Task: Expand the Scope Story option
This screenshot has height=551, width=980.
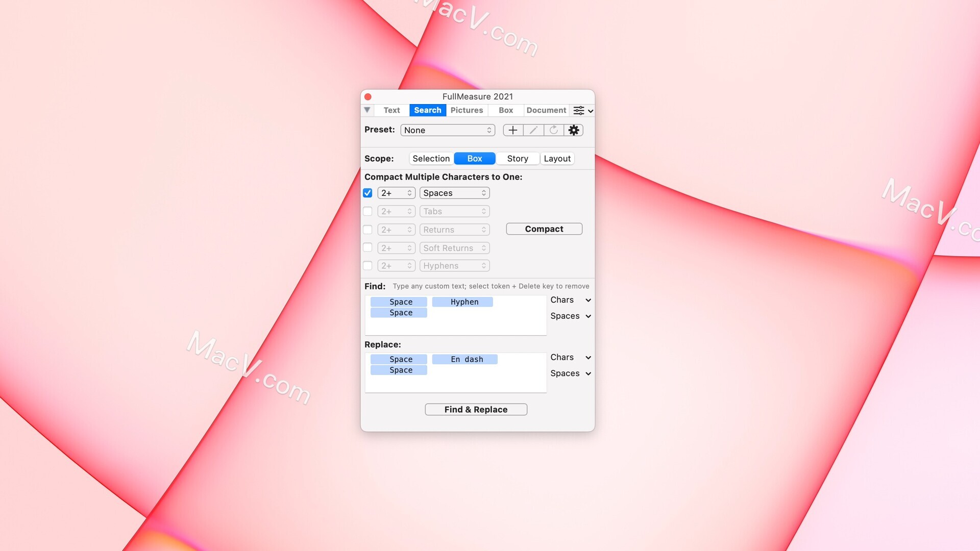Action: [518, 158]
